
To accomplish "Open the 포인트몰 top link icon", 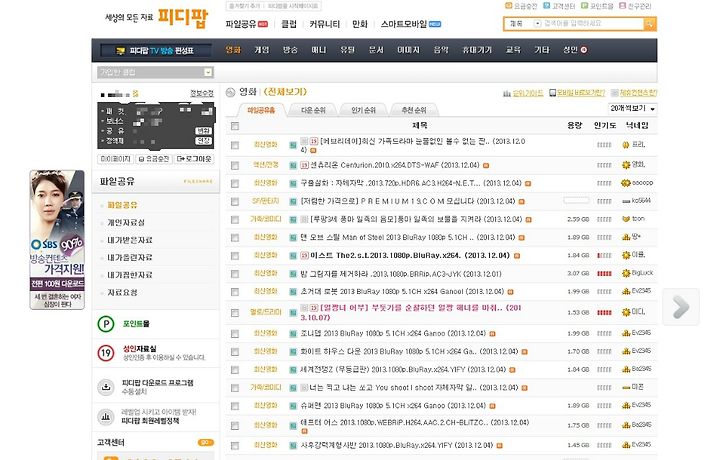I will pos(584,6).
